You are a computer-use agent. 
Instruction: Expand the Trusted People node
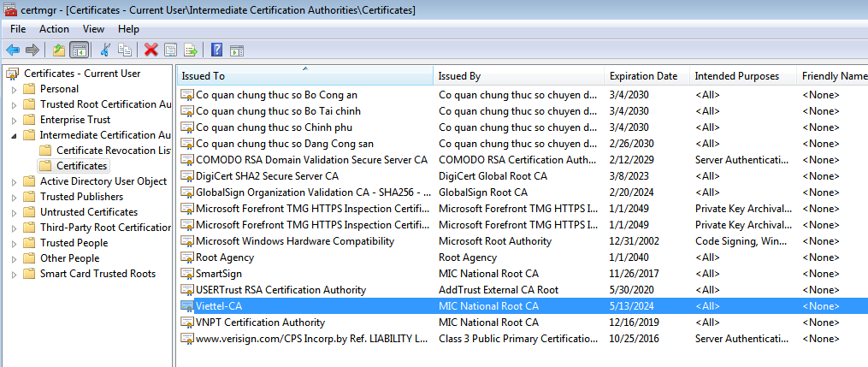click(x=14, y=243)
